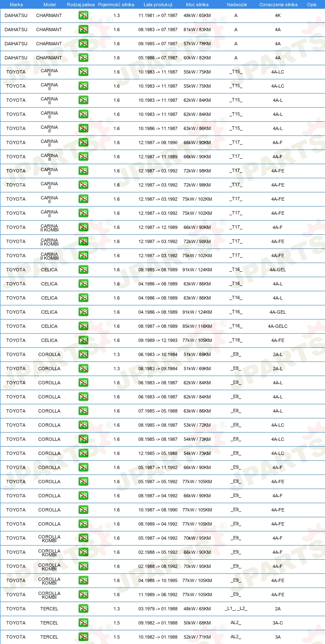Select the 4A-GELC engine code cell
The image size is (325, 644).
point(278,326)
